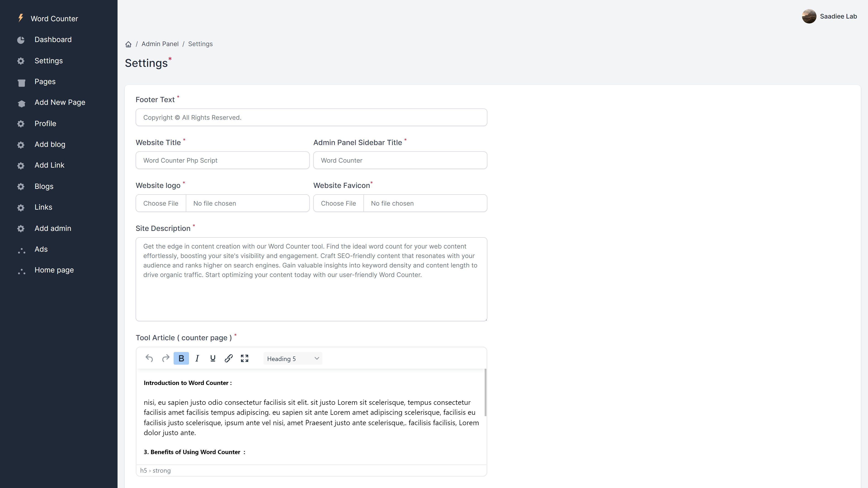Toggle italic formatting in the editor
868x488 pixels.
coord(197,358)
